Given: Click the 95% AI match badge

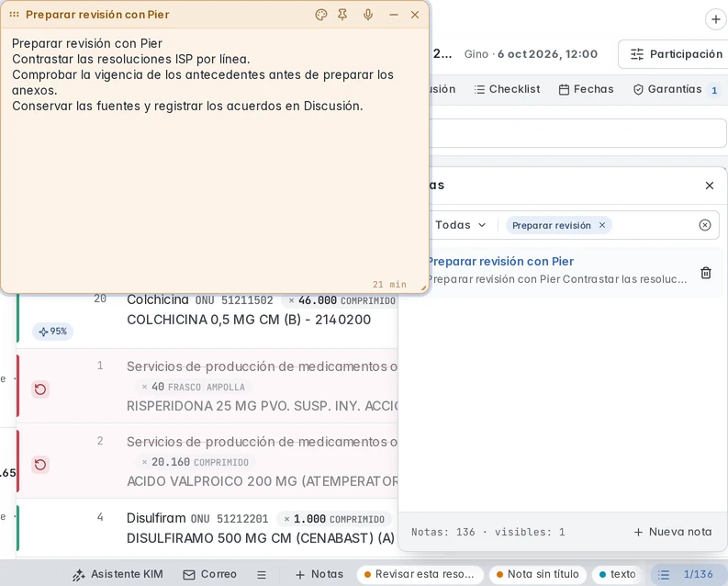Looking at the screenshot, I should (53, 332).
